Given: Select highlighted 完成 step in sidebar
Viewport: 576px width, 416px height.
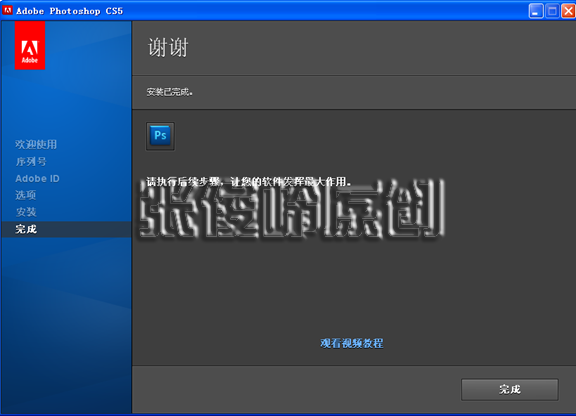Looking at the screenshot, I should (66, 229).
